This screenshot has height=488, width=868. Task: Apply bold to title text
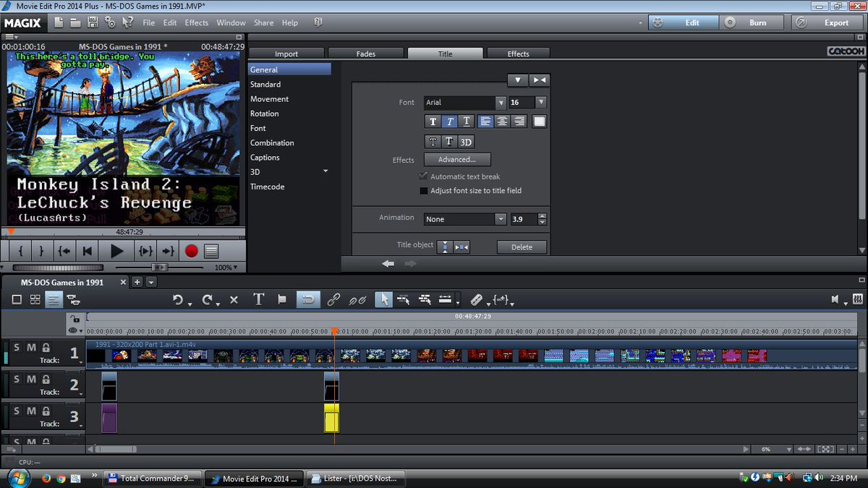tap(433, 121)
